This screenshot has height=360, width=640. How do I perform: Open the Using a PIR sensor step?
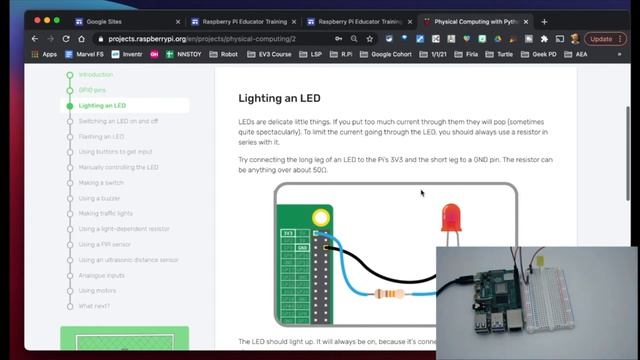[104, 244]
